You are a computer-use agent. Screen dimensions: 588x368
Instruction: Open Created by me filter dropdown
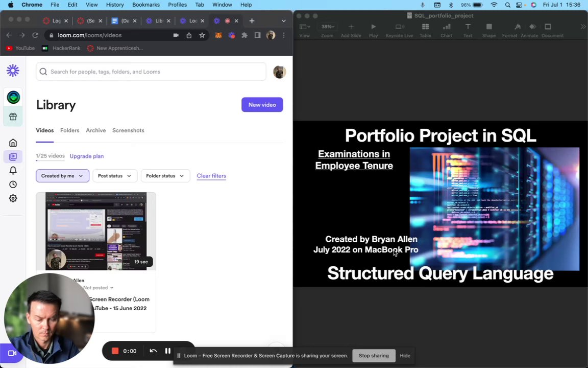tap(63, 176)
